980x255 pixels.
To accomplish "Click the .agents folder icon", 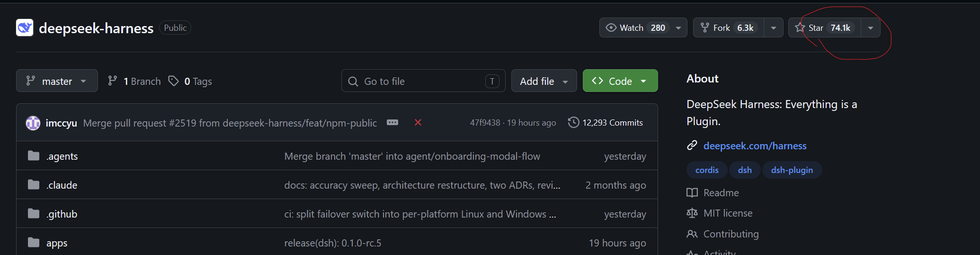I will pyautogui.click(x=34, y=155).
